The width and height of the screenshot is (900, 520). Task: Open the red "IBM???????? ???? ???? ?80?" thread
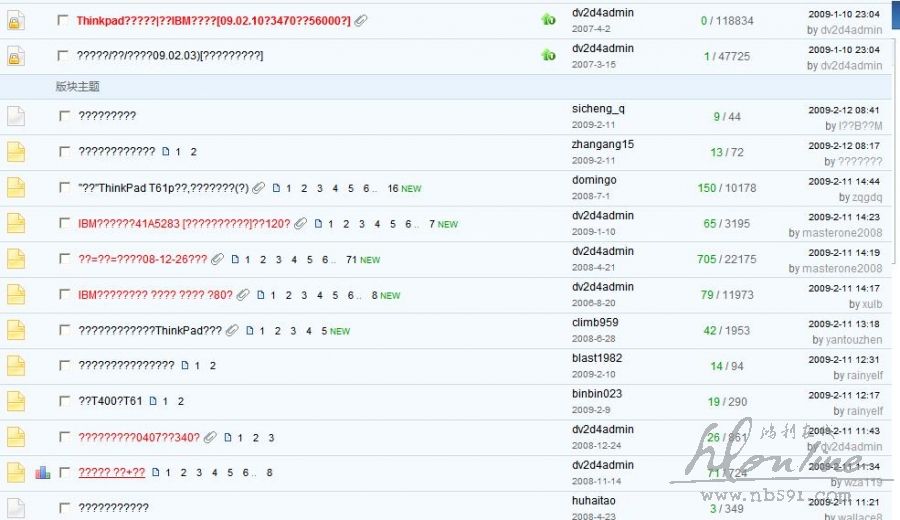(156, 295)
